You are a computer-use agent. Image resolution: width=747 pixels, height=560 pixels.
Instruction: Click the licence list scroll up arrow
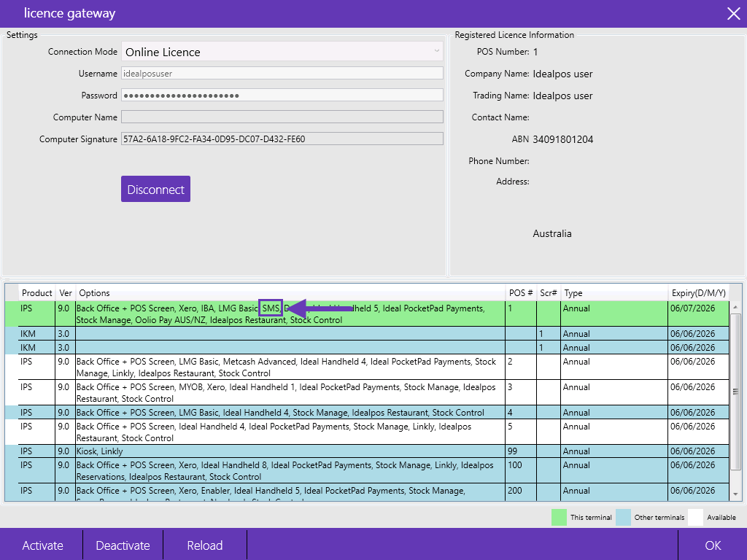click(735, 308)
